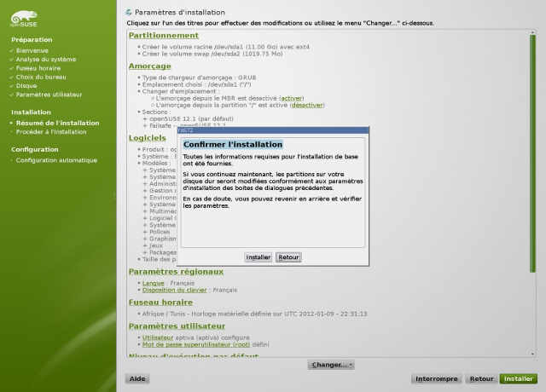The width and height of the screenshot is (546, 392).
Task: Click the checkmark beside Bienvenue
Action: (12, 51)
